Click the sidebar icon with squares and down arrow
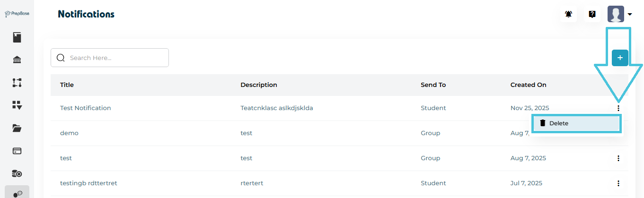644x198 pixels. click(x=17, y=105)
